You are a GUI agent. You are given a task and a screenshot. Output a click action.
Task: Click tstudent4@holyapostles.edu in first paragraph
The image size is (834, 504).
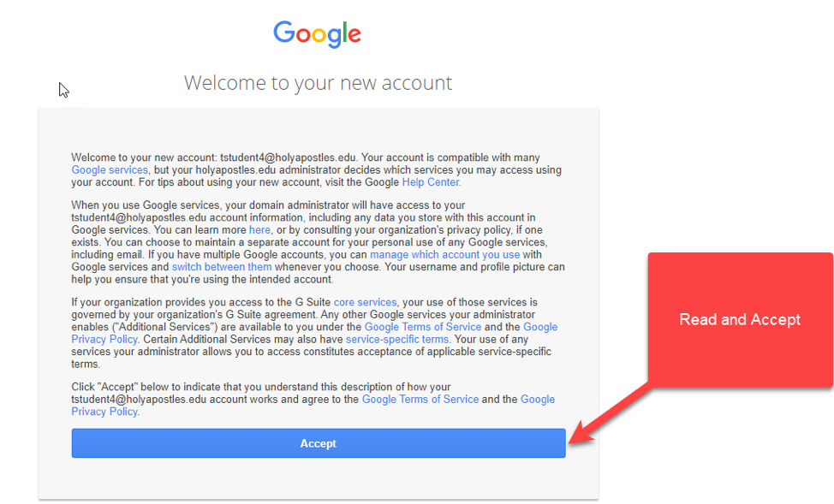point(288,158)
